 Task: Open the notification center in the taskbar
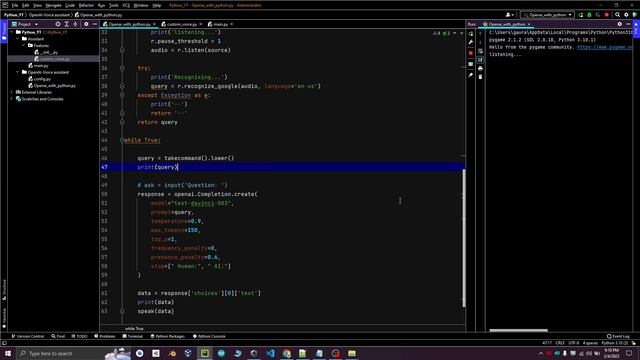(629, 353)
